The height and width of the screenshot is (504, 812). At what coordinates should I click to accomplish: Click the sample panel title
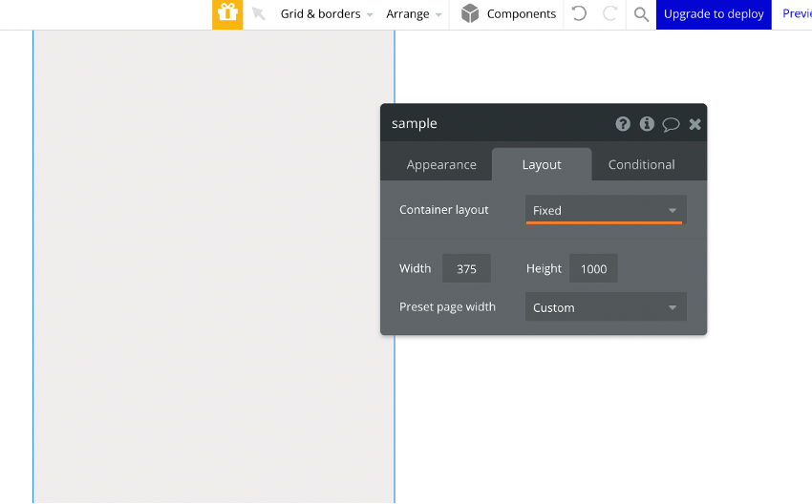pos(415,124)
